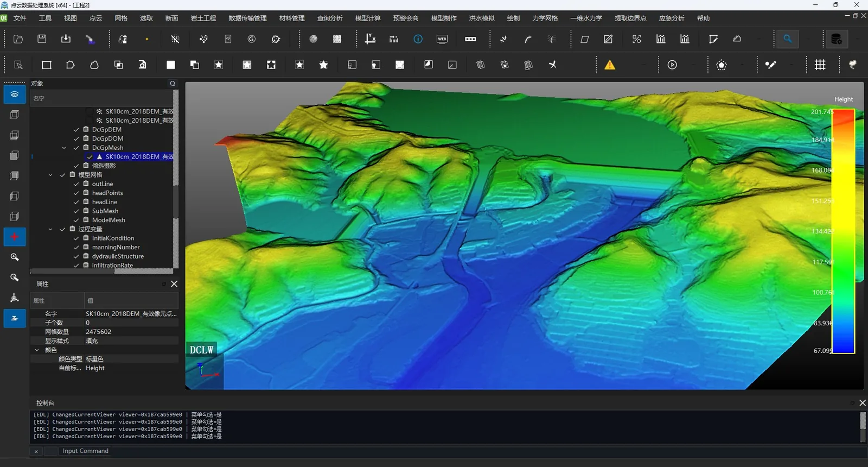Click the database icon at toolbar right
868x467 pixels.
click(x=837, y=39)
